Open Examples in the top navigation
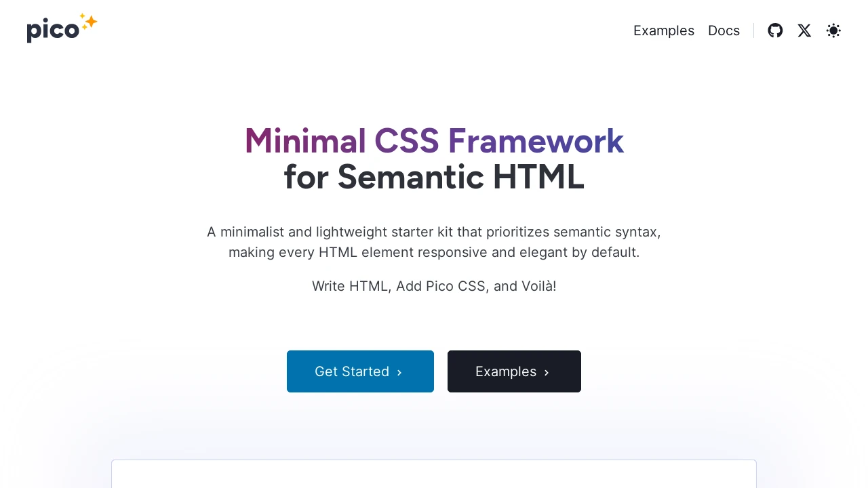The image size is (868, 488). 664,30
